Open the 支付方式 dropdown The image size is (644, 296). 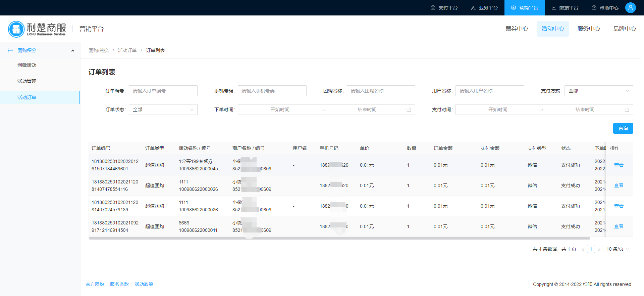pos(599,91)
